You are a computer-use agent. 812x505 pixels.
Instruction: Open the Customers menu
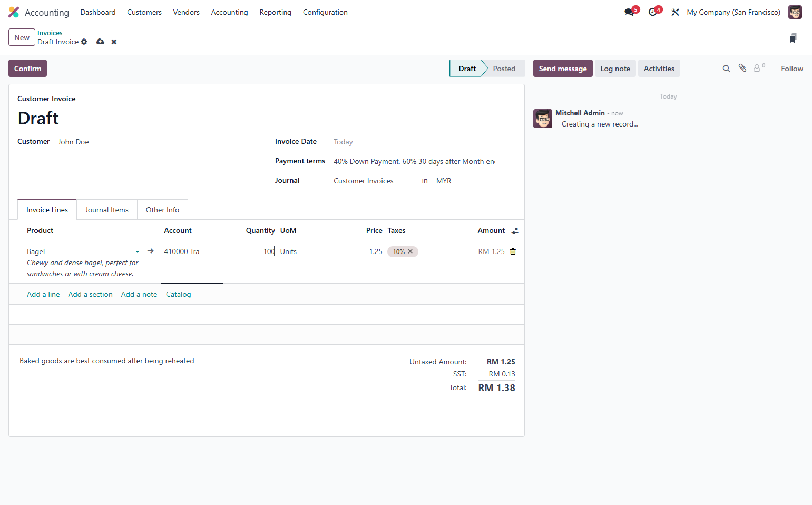click(144, 12)
